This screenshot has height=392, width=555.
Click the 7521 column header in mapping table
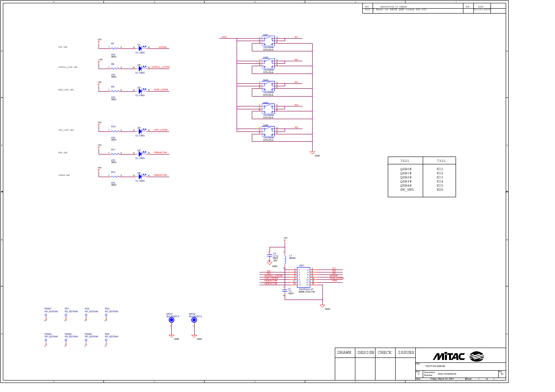pos(405,161)
